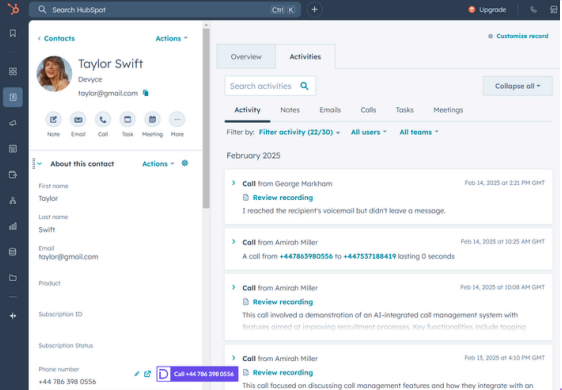Click the HubSpot sprocket logo
562x390 pixels.
[x=13, y=9]
